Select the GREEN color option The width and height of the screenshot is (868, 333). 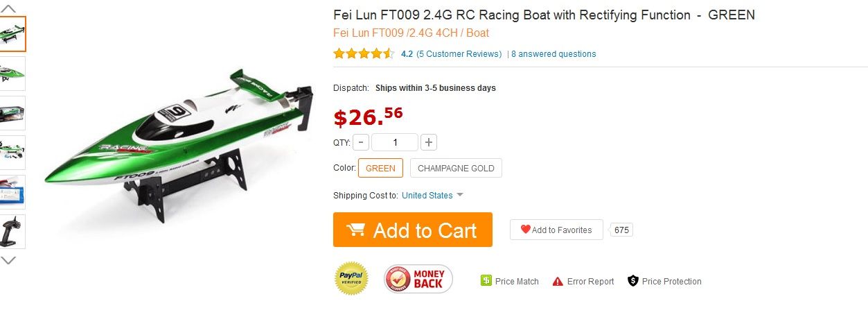point(380,168)
